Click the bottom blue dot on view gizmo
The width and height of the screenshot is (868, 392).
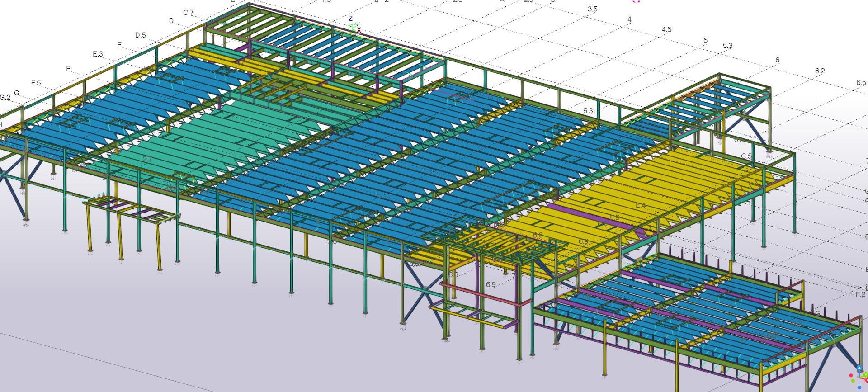click(x=859, y=387)
